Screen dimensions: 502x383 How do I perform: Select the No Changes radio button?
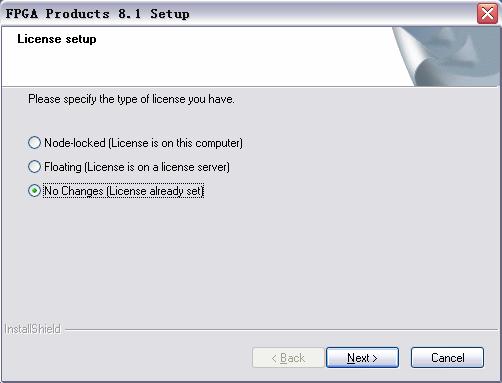tap(34, 191)
